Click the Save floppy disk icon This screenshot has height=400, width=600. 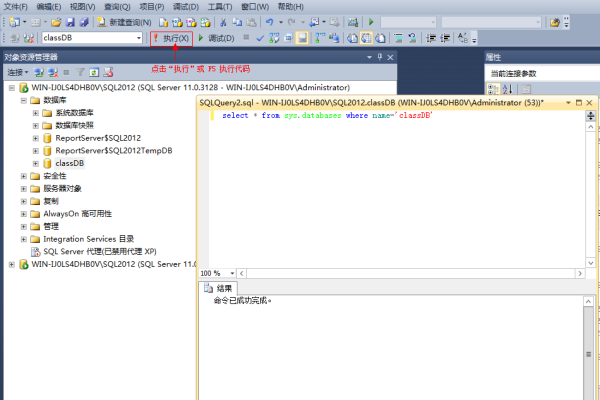point(70,22)
